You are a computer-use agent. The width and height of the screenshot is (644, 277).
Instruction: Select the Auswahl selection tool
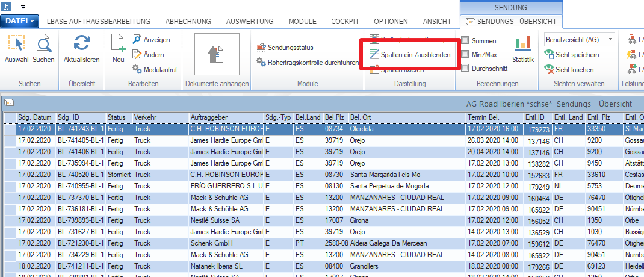pyautogui.click(x=16, y=49)
